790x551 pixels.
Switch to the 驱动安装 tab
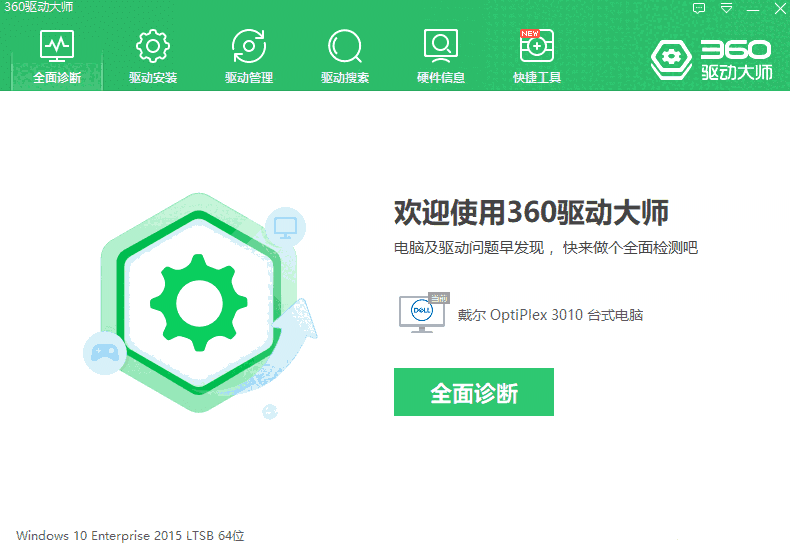(153, 56)
